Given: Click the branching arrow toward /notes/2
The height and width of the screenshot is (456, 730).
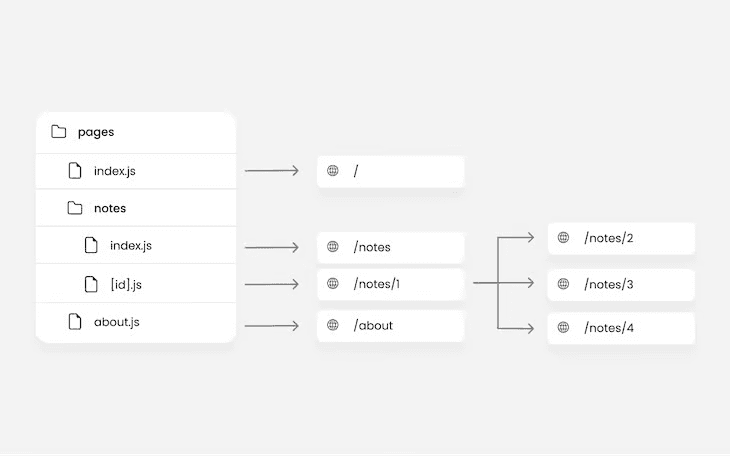Looking at the screenshot, I should [518, 238].
